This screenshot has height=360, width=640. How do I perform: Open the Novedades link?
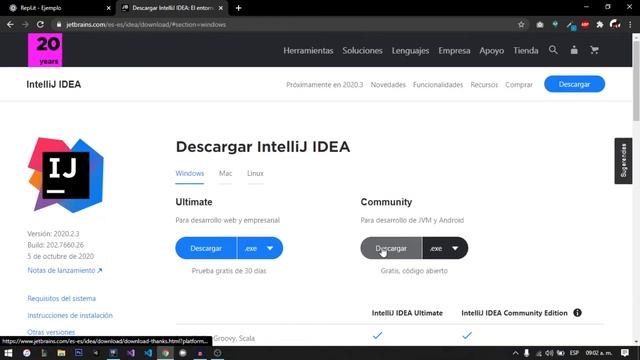coord(388,85)
